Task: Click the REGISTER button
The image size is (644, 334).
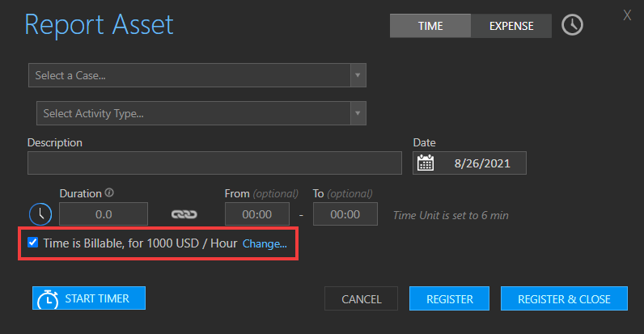Action: [x=449, y=298]
